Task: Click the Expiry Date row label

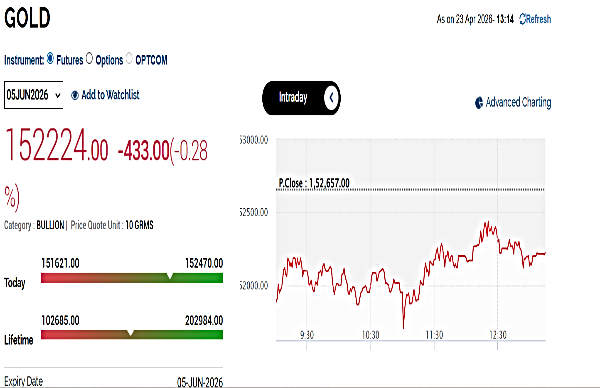Action: click(23, 381)
